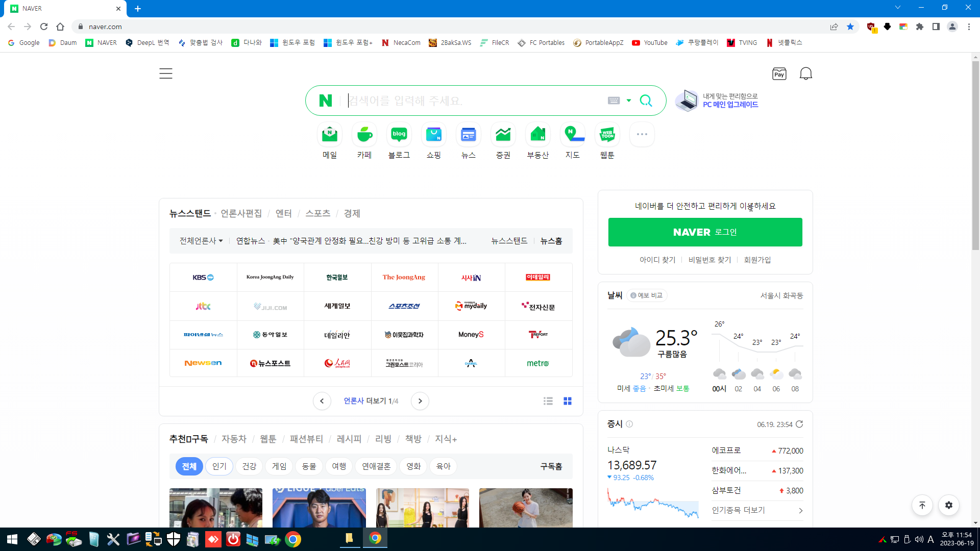Jump to top with the up-arrow button
This screenshot has width=980, height=551.
click(922, 505)
